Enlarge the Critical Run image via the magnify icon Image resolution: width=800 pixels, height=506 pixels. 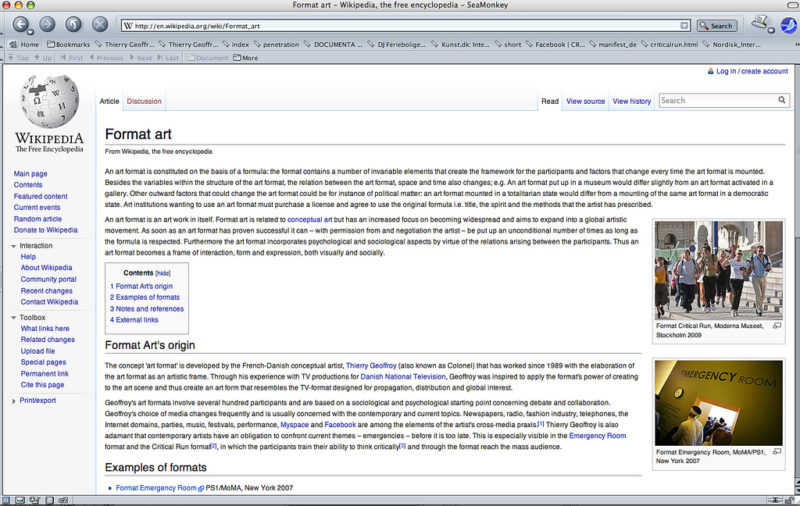point(777,325)
